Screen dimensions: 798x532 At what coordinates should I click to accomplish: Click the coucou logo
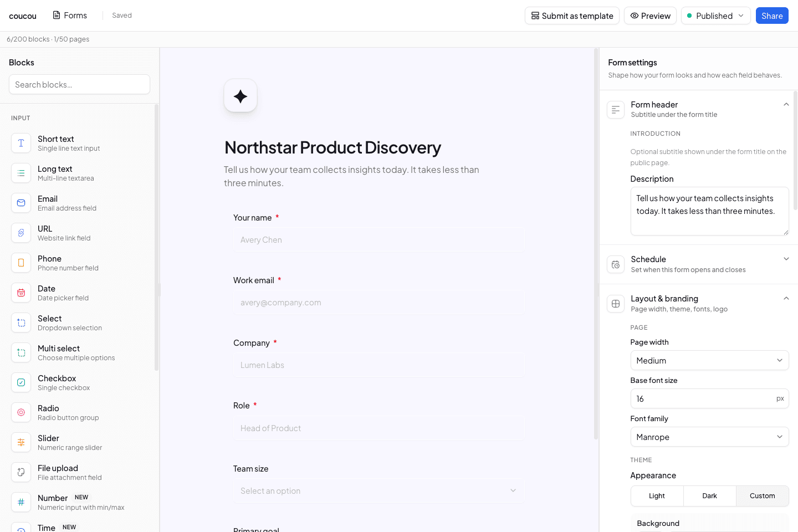pyautogui.click(x=23, y=16)
